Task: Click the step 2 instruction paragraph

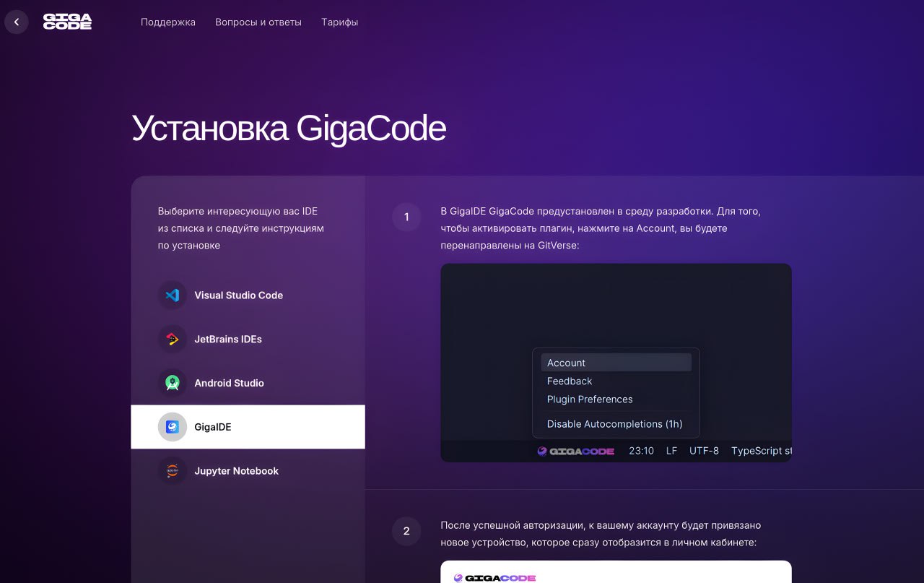Action: point(601,534)
